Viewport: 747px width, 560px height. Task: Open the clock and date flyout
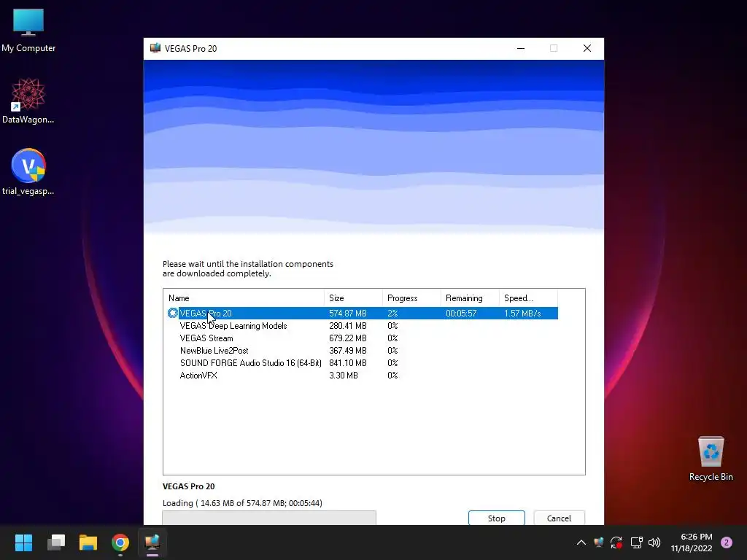pyautogui.click(x=692, y=542)
